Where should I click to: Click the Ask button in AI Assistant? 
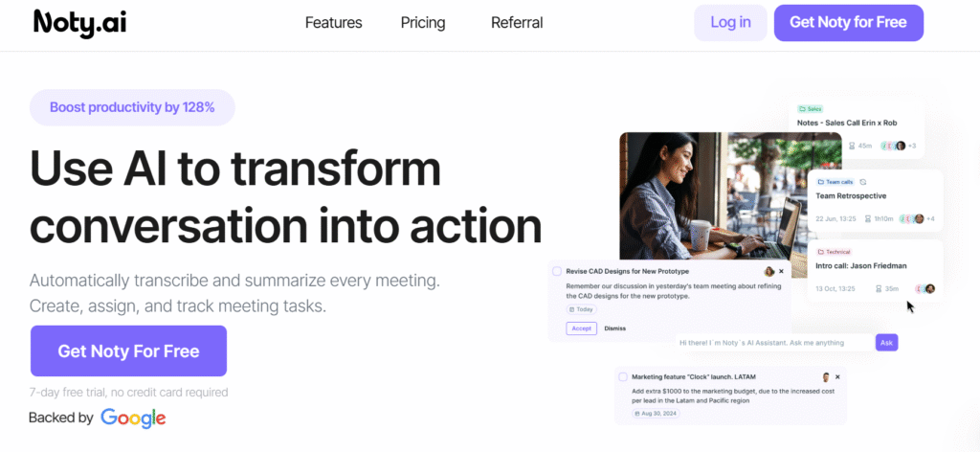coord(886,343)
